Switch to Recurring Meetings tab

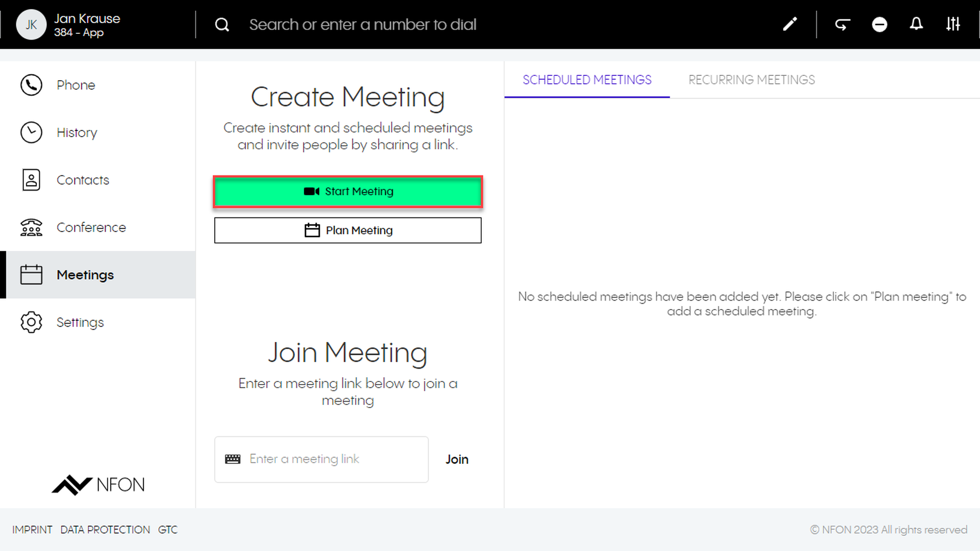(x=751, y=80)
